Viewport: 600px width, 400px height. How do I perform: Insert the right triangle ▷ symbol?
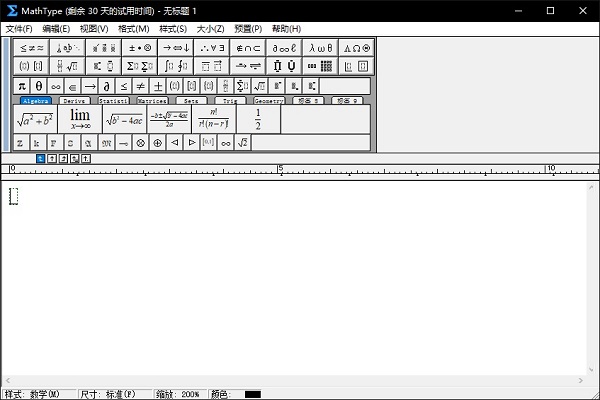coord(192,143)
